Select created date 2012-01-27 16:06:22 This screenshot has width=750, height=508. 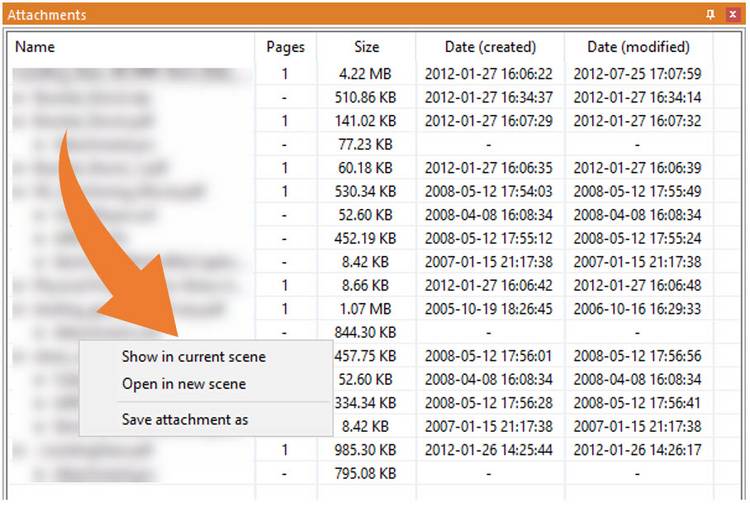pos(489,74)
